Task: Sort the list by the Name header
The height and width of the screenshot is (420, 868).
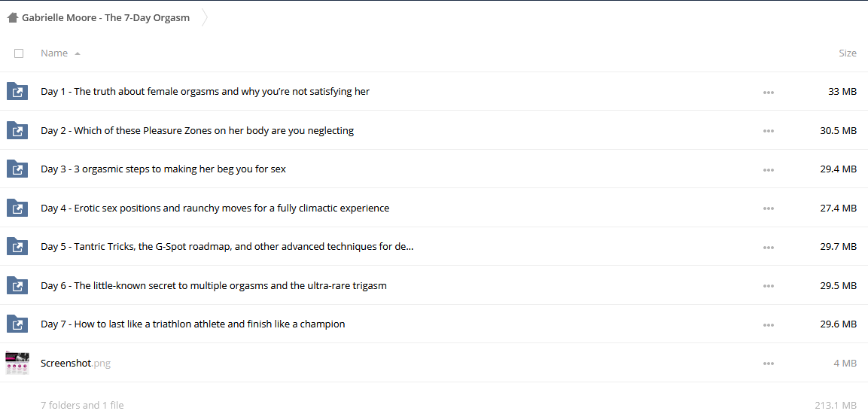Action: 54,53
